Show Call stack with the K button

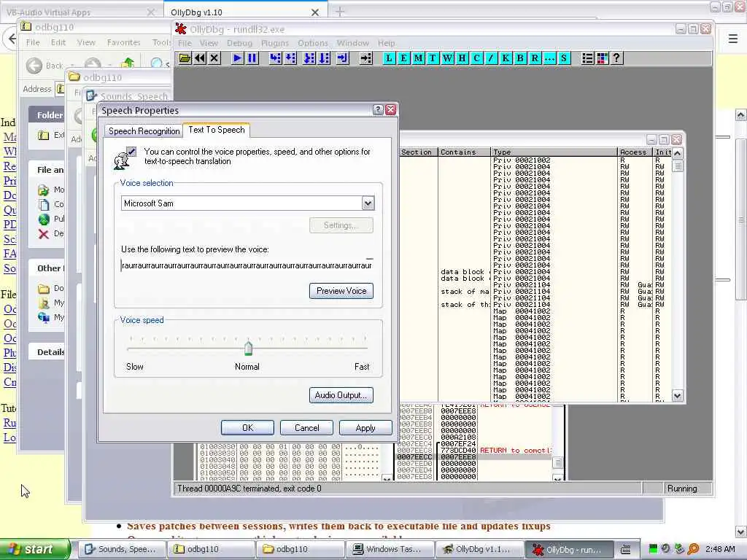(506, 58)
